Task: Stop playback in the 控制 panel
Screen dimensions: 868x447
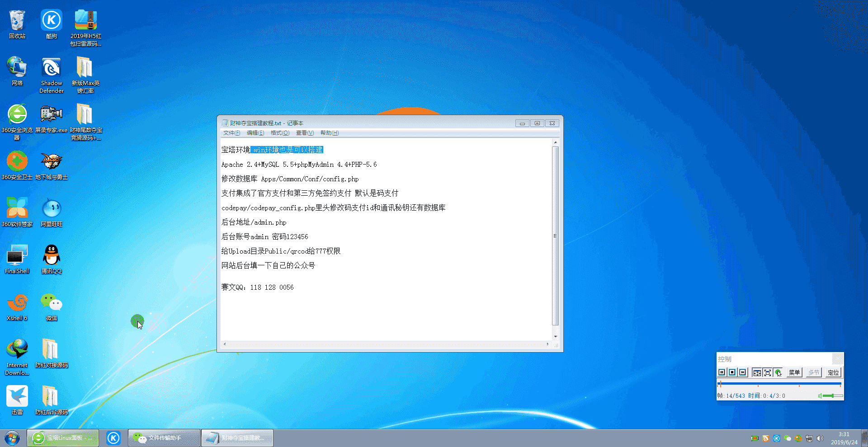Action: [x=732, y=372]
